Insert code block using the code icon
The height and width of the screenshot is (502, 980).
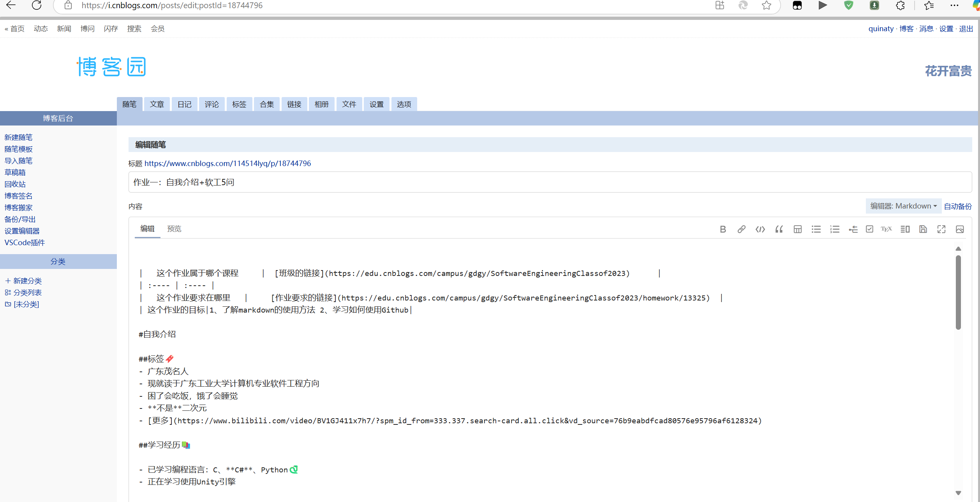(760, 229)
